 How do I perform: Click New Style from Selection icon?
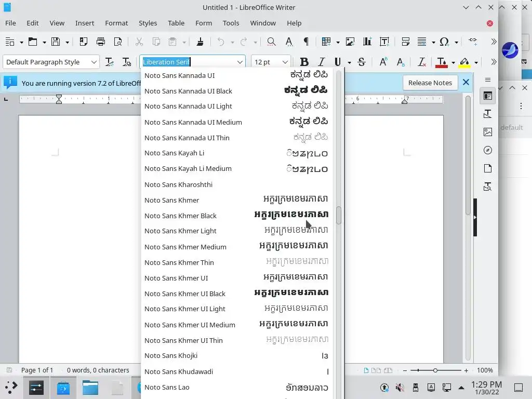(x=126, y=62)
